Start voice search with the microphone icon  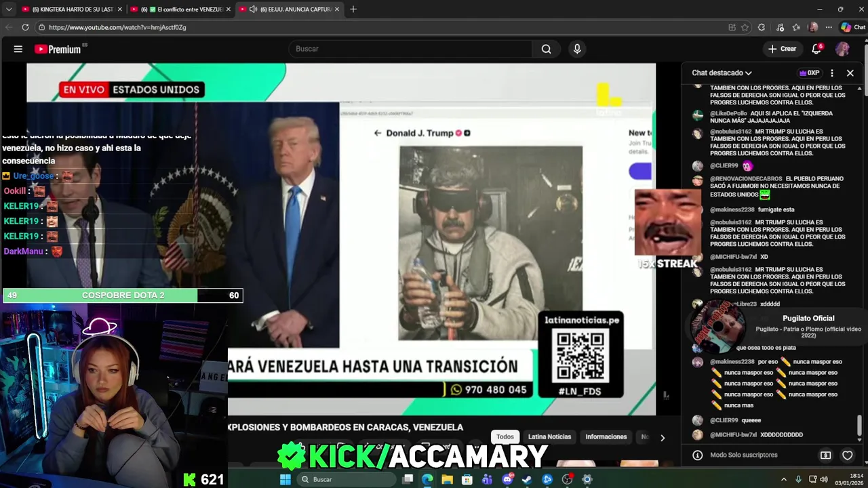577,49
